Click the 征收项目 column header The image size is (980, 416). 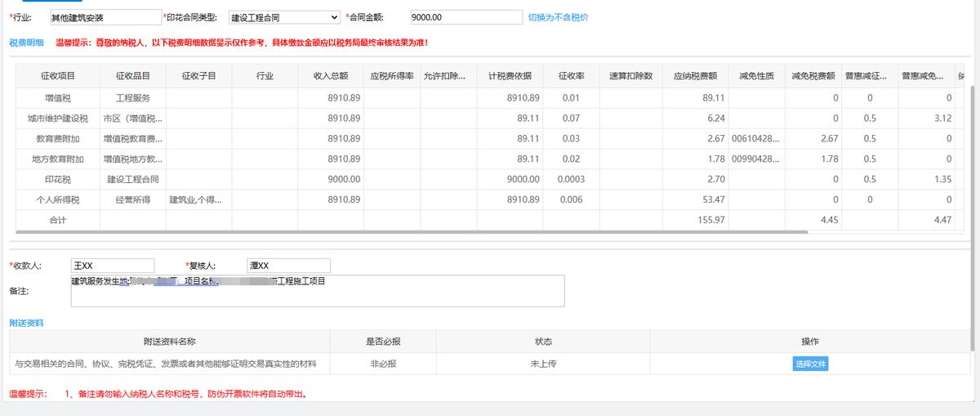[58, 76]
